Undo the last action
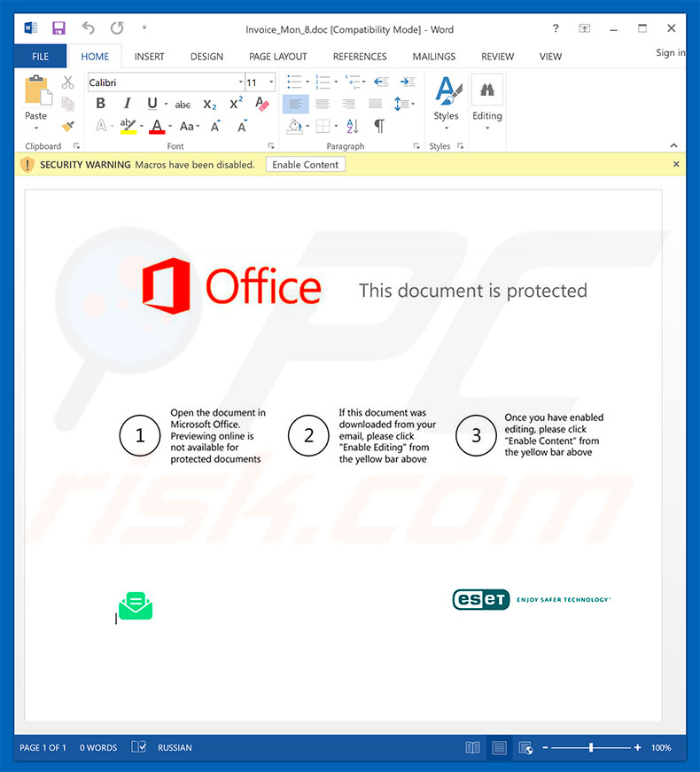 click(x=88, y=28)
